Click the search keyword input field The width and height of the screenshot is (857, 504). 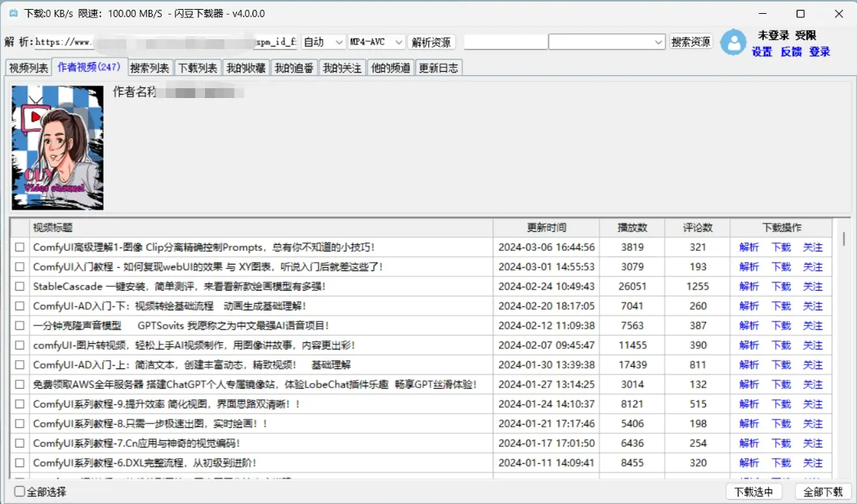pos(505,42)
